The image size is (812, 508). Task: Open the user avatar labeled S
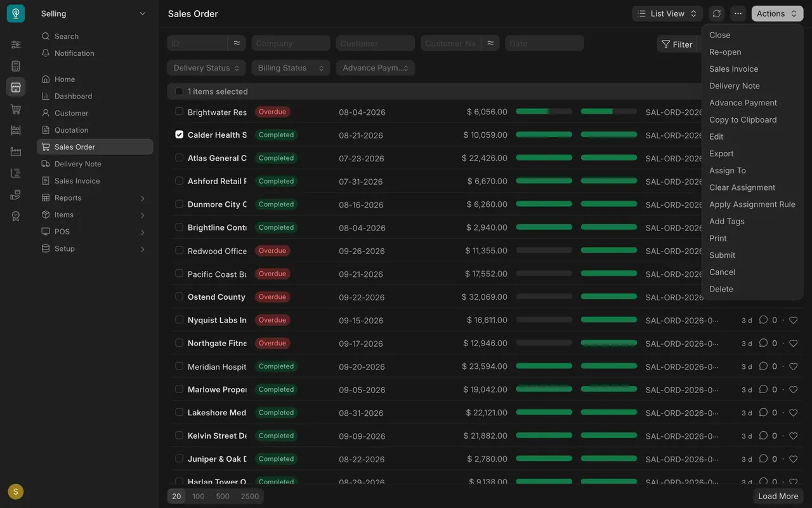pos(16,491)
